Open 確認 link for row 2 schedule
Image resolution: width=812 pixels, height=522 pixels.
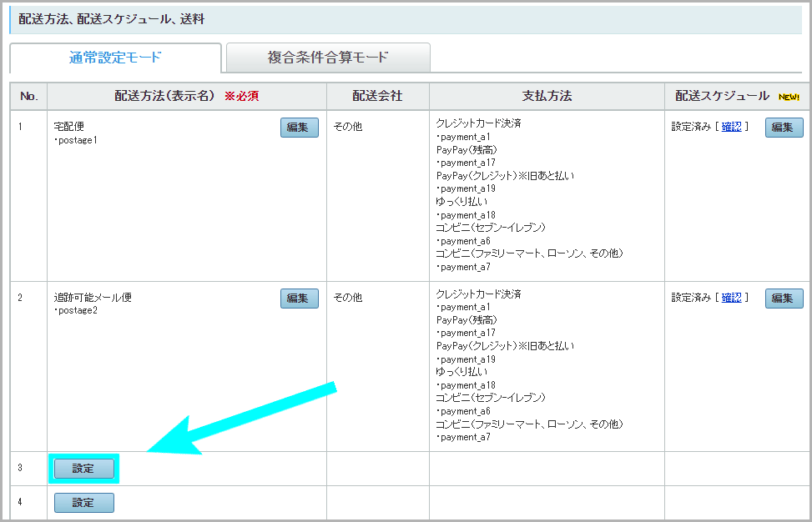click(x=731, y=298)
